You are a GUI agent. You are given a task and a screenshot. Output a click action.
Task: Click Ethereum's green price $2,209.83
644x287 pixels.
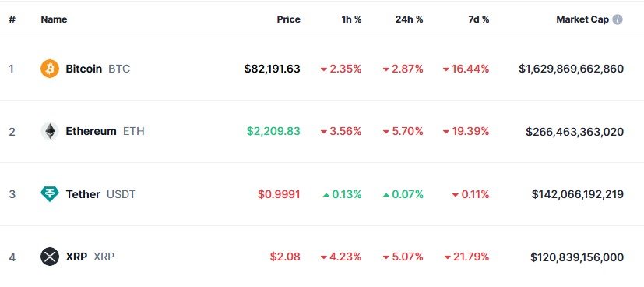(273, 131)
